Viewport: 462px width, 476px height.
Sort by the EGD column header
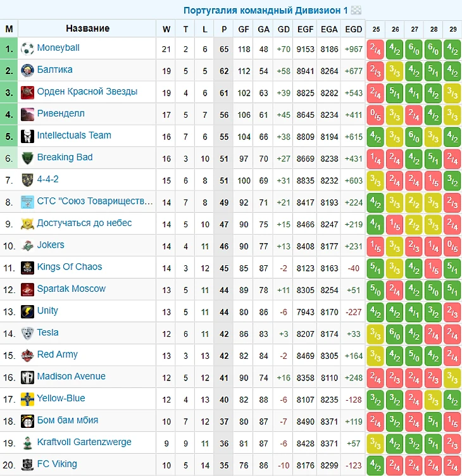[x=353, y=29]
